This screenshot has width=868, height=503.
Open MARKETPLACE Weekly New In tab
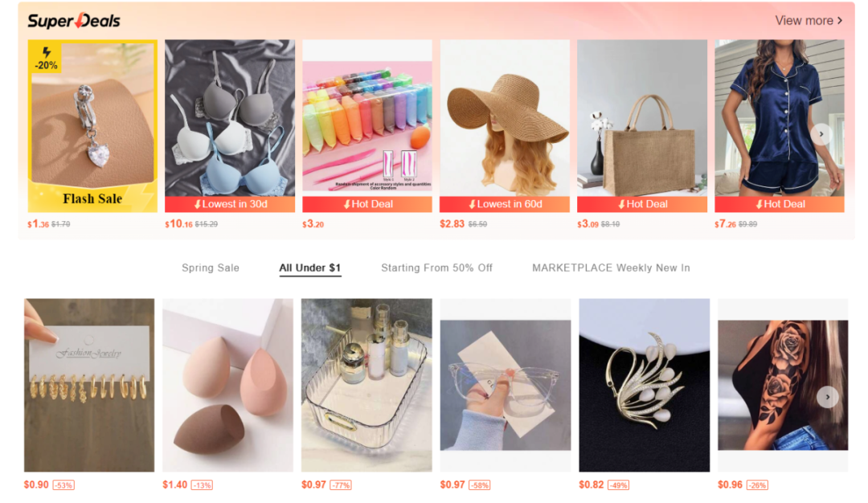click(x=611, y=268)
